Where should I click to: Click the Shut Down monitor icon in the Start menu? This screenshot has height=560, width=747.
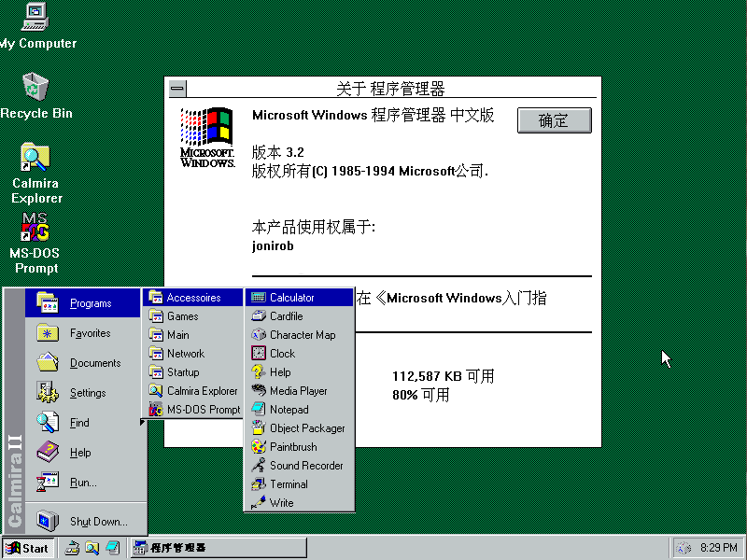[48, 521]
